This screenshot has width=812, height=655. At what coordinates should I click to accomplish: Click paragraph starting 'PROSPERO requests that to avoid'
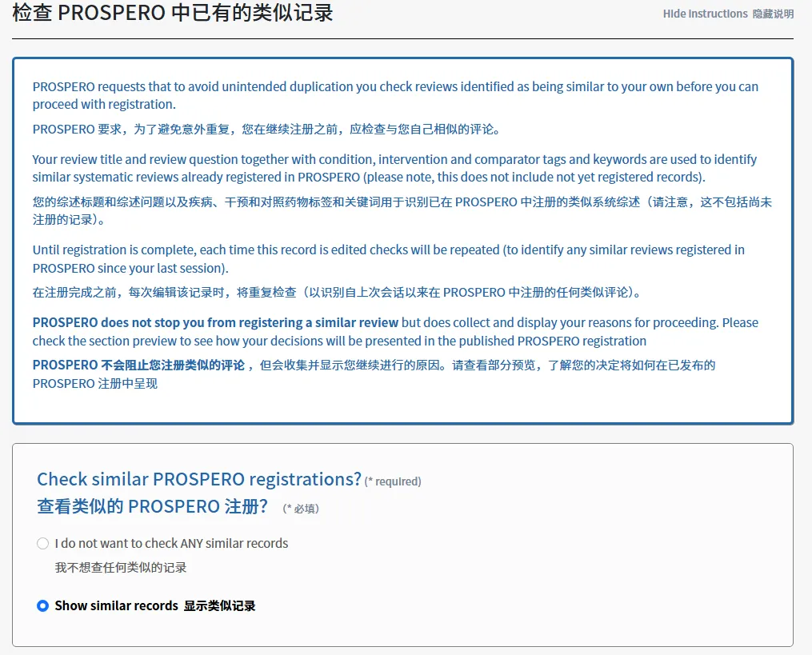click(x=395, y=95)
